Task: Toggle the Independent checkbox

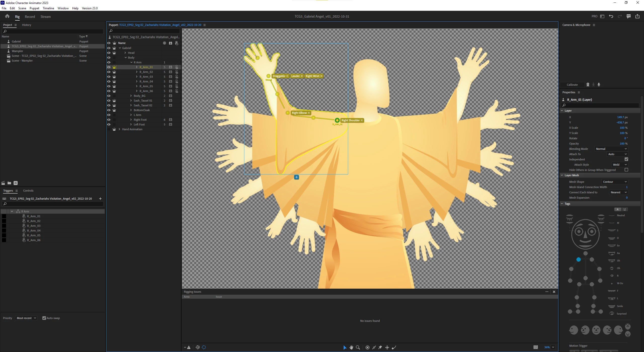Action: (x=626, y=159)
